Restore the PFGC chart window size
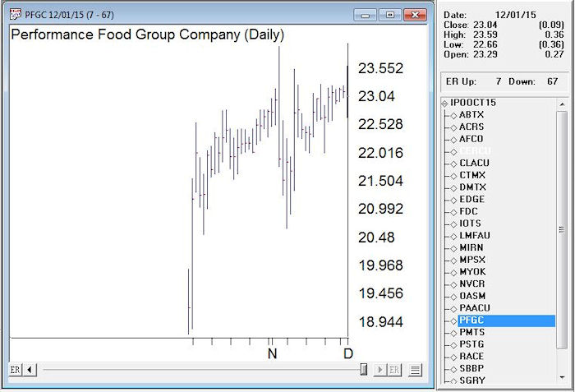Viewport: 575px width, 392px height. (390, 15)
